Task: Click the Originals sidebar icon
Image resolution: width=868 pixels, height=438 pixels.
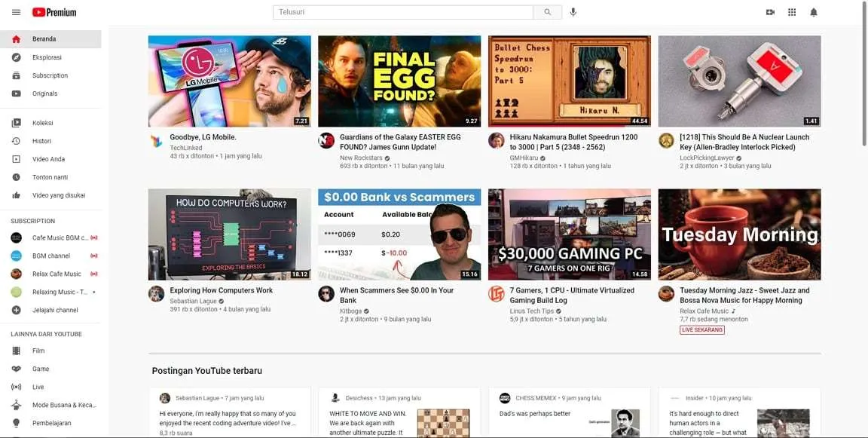Action: coord(16,93)
